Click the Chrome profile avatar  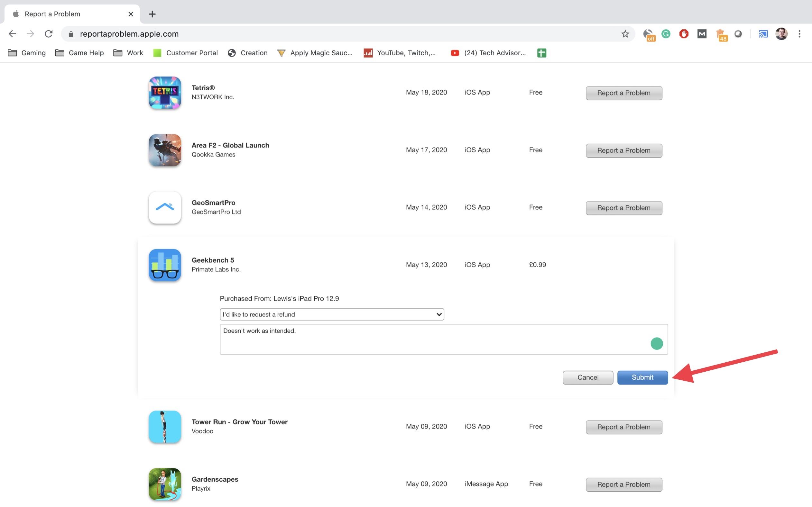point(781,34)
